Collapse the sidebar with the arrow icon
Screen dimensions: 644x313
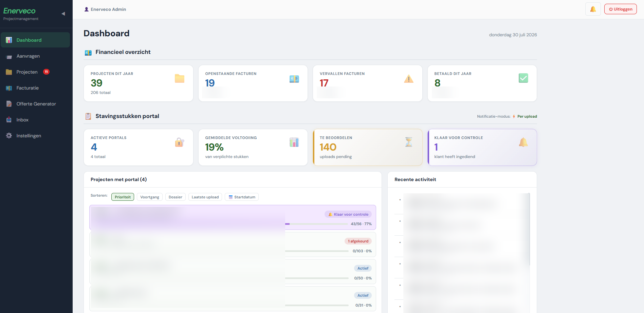tap(63, 14)
